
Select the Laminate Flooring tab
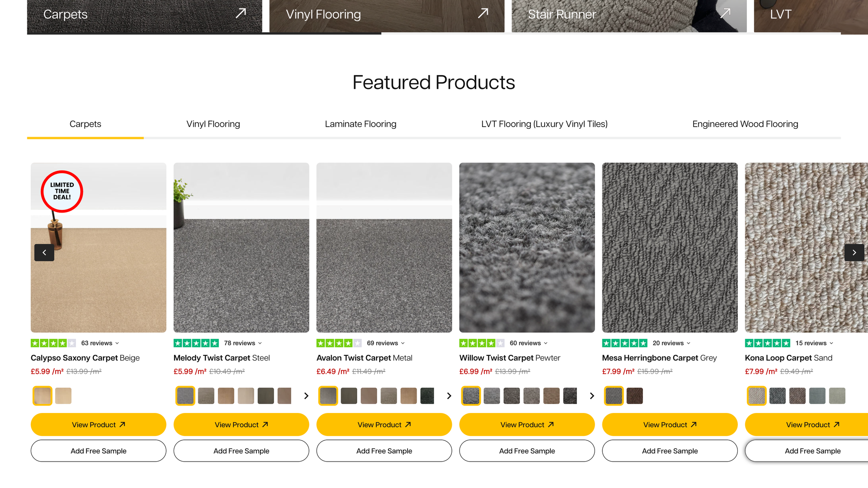(x=361, y=124)
